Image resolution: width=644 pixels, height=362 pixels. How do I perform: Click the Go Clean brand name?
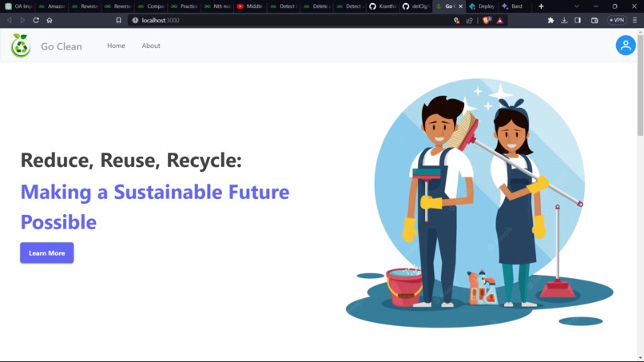click(x=62, y=46)
